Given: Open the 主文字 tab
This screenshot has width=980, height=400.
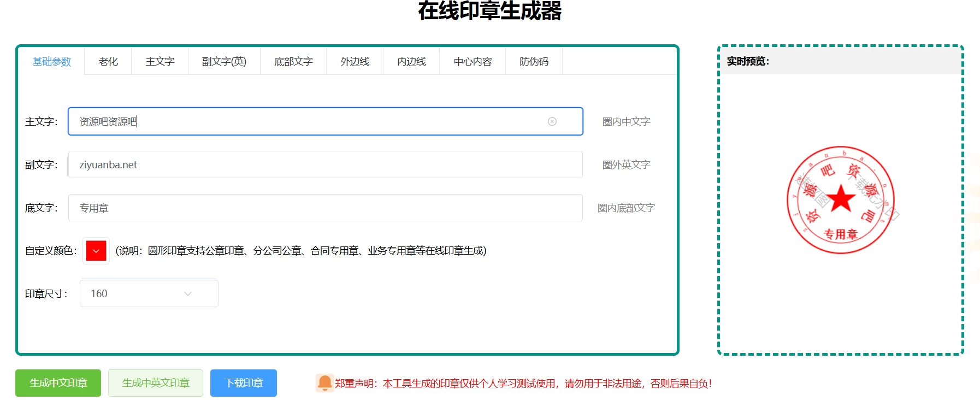Looking at the screenshot, I should pyautogui.click(x=160, y=62).
